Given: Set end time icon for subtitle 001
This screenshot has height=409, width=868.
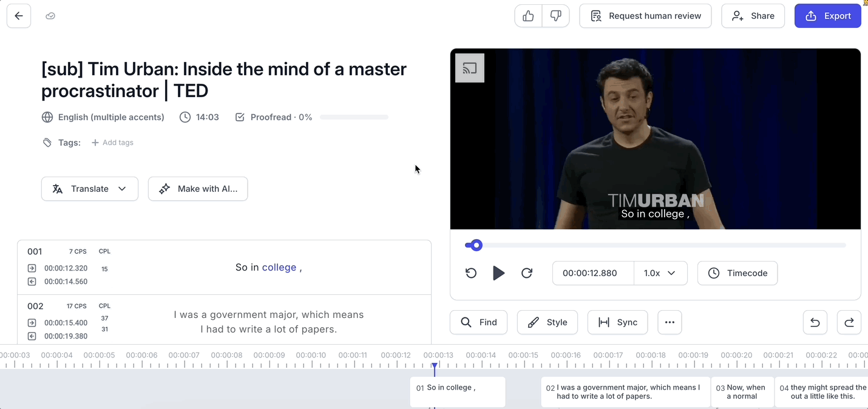Looking at the screenshot, I should point(32,282).
